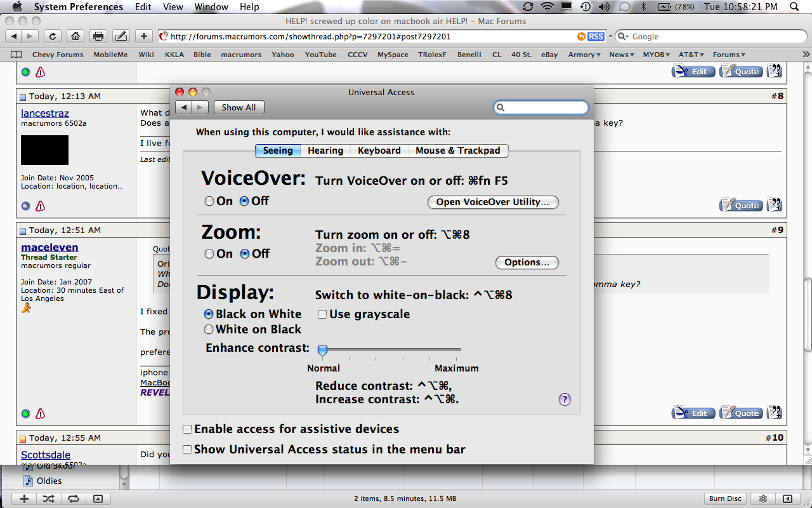Turn Zoom On radio button
This screenshot has height=508, width=812.
coord(209,254)
